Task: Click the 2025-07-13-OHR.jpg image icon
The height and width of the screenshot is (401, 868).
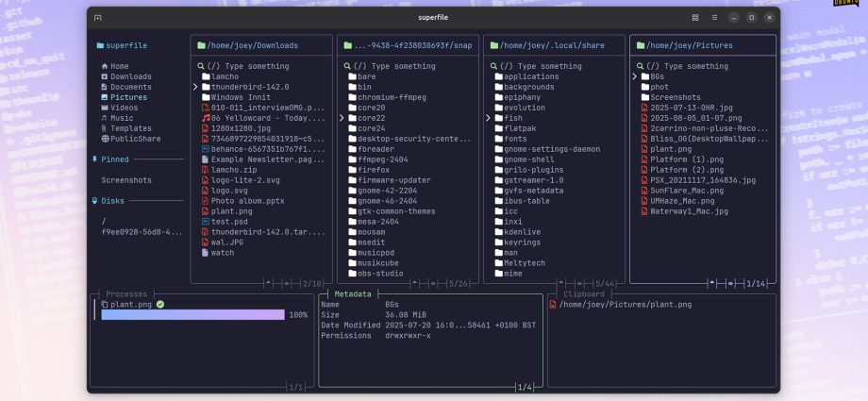Action: pos(644,108)
